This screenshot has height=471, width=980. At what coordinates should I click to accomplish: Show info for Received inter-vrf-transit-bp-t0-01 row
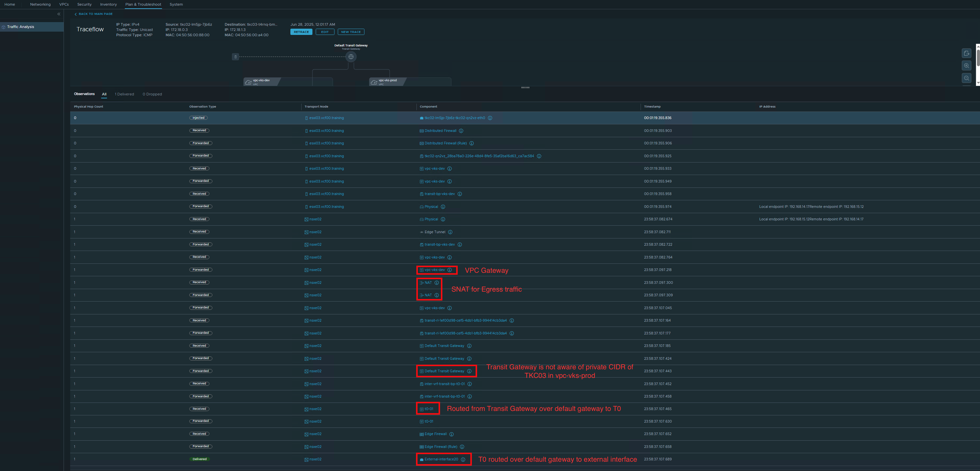point(469,384)
